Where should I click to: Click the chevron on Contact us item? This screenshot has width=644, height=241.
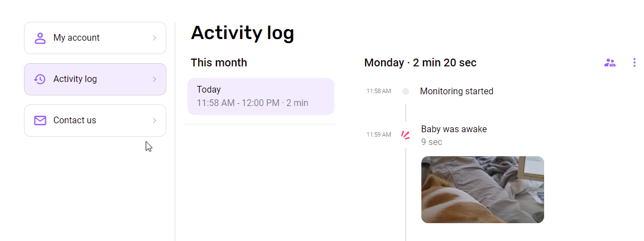click(x=155, y=120)
